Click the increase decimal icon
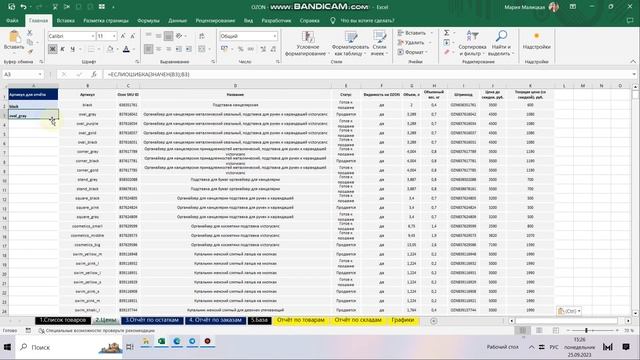The width and height of the screenshot is (640, 360). (x=263, y=49)
